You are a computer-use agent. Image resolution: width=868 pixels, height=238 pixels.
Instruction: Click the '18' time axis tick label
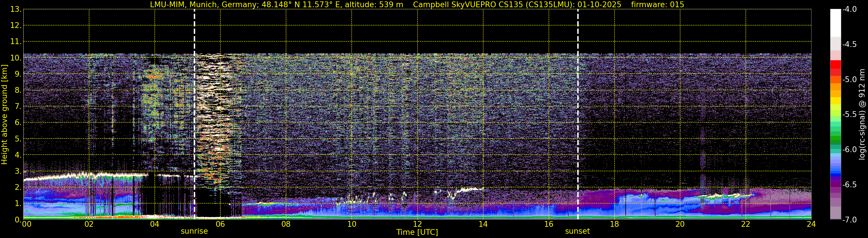pos(615,224)
